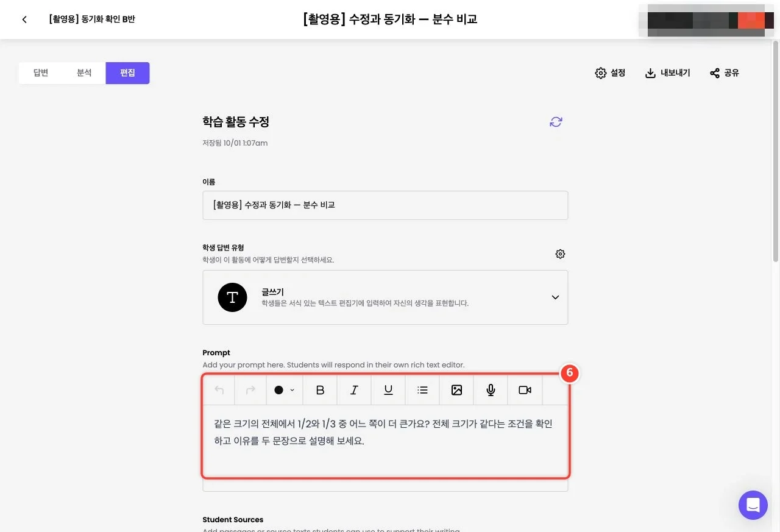Click the T writing type icon
Image resolution: width=780 pixels, height=532 pixels.
[232, 297]
